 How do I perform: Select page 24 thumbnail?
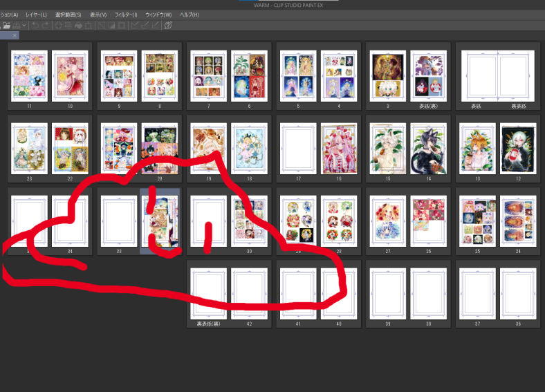518,221
